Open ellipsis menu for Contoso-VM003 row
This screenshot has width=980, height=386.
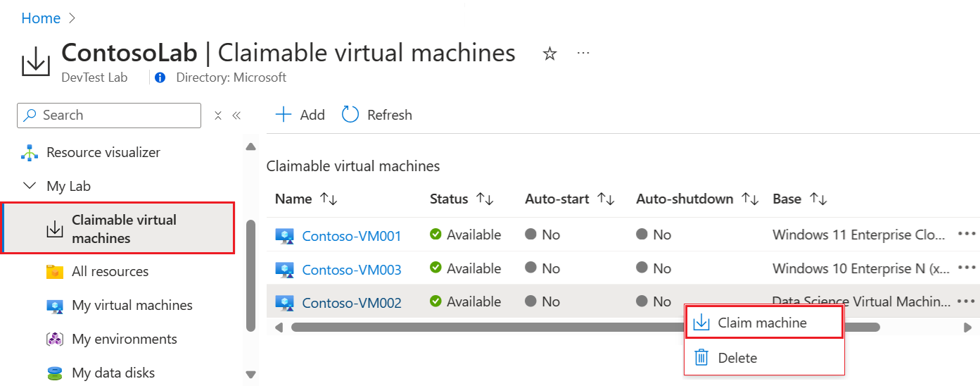point(967,268)
